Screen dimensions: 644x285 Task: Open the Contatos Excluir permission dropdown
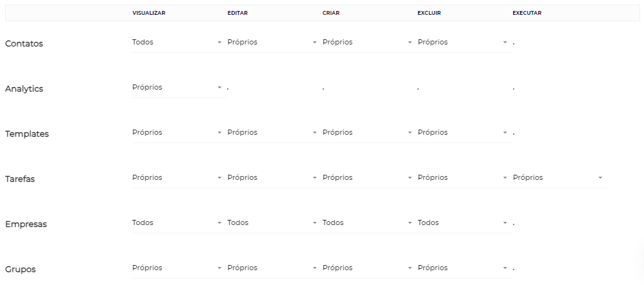coord(463,43)
